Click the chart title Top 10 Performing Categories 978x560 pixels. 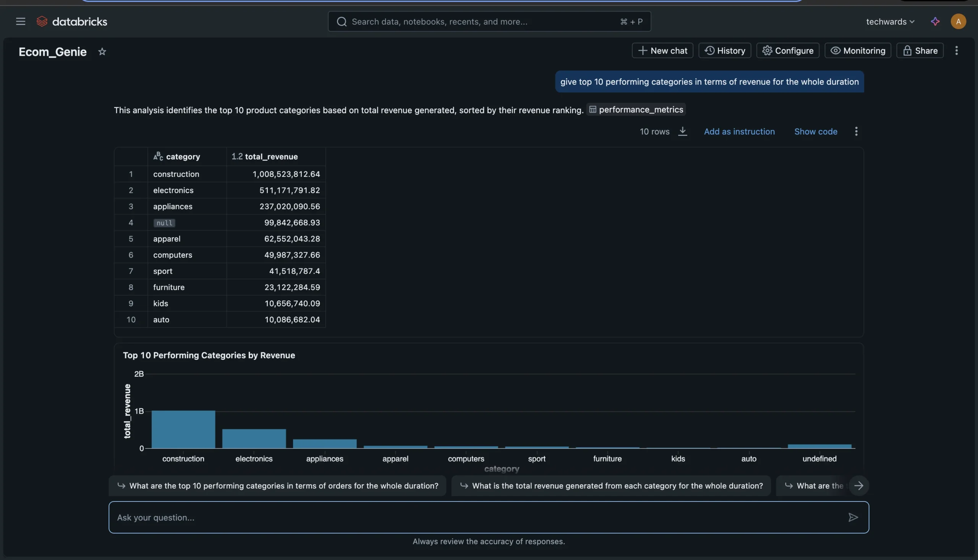[209, 355]
